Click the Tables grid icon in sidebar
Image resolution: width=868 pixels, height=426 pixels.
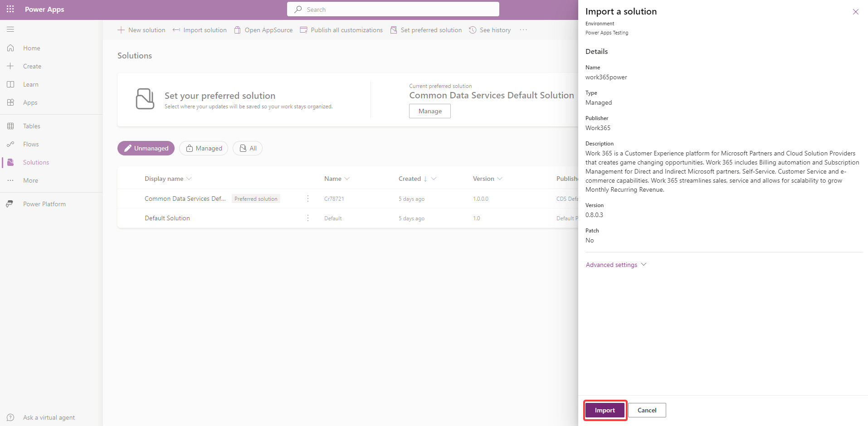point(10,126)
